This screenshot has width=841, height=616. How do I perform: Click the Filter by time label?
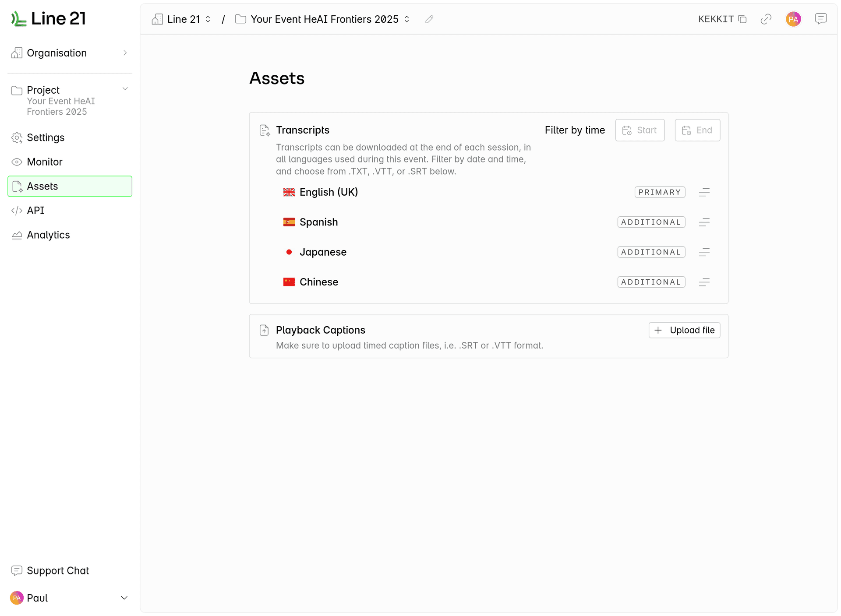(575, 130)
